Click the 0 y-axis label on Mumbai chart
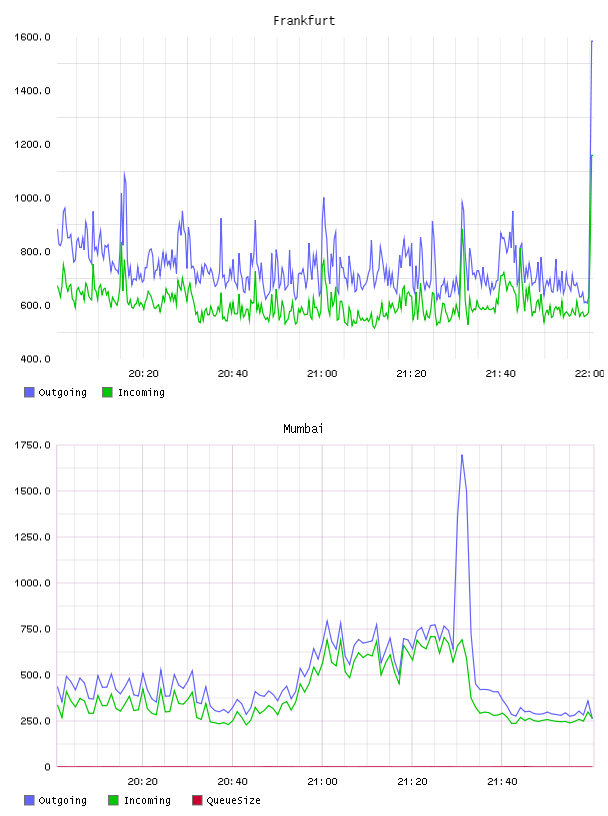This screenshot has height=816, width=608. [x=47, y=767]
